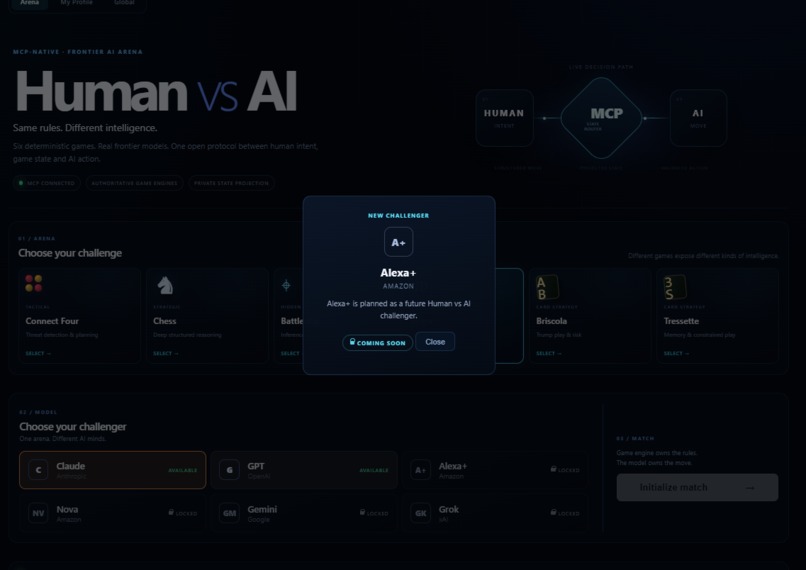Click Select link under Chess
Screen dimensions: 806x570
click(x=166, y=354)
